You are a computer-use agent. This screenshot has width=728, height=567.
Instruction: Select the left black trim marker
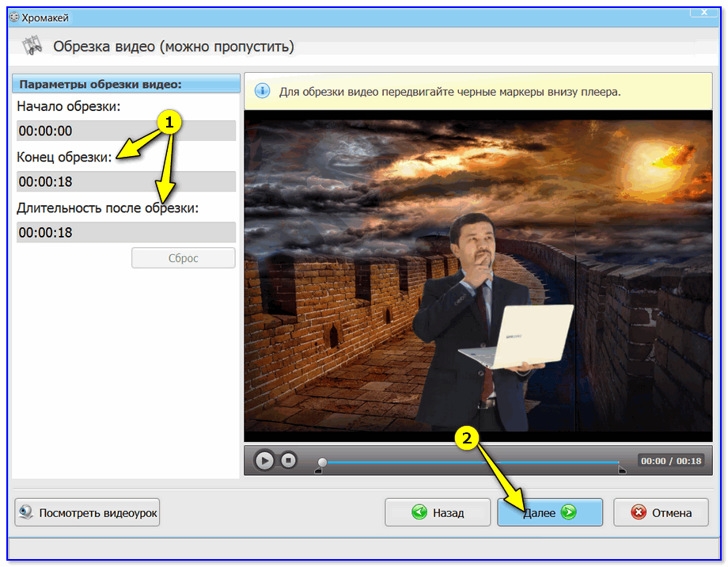[x=319, y=471]
